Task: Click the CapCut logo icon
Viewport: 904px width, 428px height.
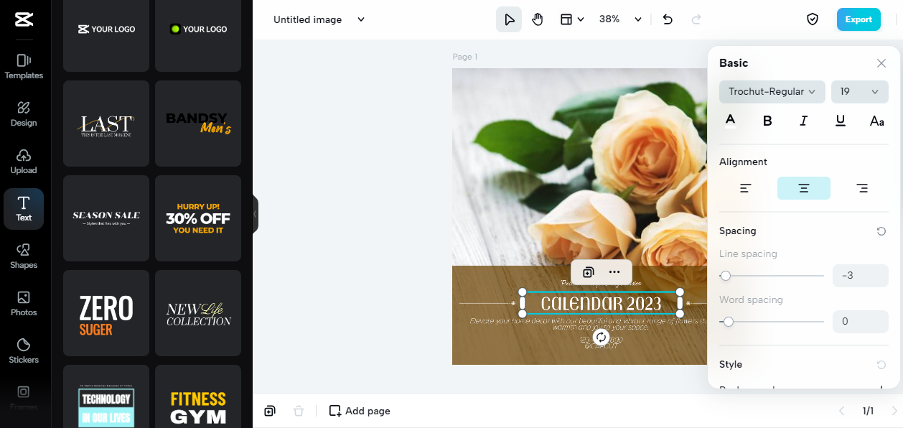Action: pos(24,19)
